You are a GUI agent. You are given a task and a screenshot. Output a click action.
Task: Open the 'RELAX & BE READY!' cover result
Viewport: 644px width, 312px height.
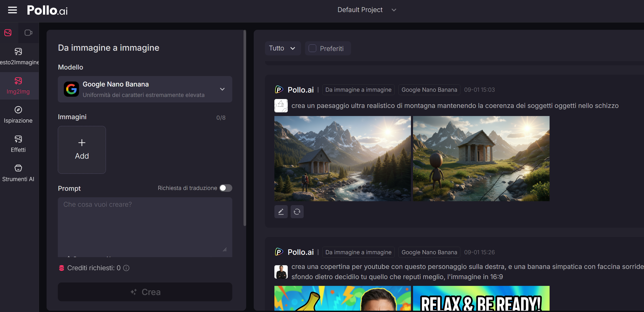pyautogui.click(x=481, y=298)
